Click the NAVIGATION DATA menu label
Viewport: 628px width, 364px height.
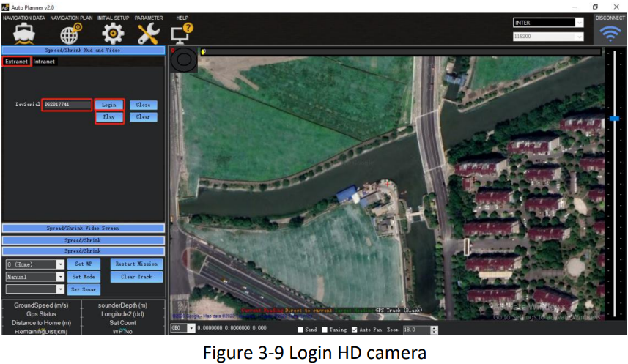pyautogui.click(x=24, y=18)
